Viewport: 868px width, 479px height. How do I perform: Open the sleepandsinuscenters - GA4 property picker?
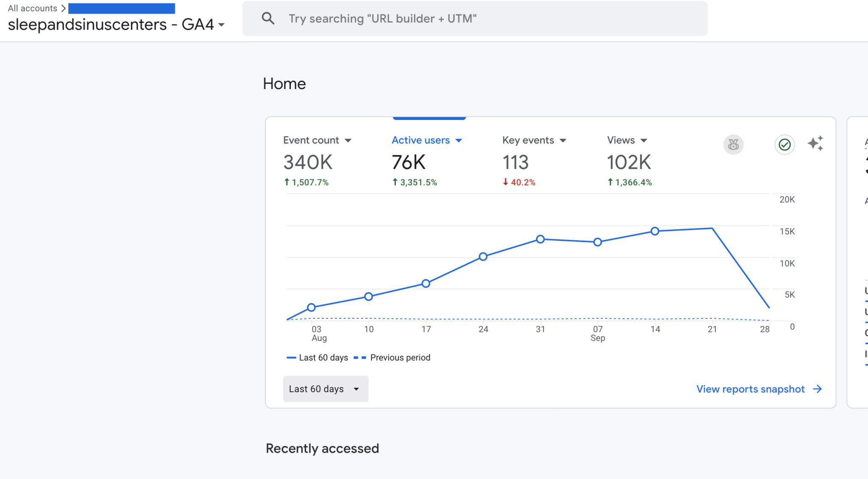[x=116, y=25]
